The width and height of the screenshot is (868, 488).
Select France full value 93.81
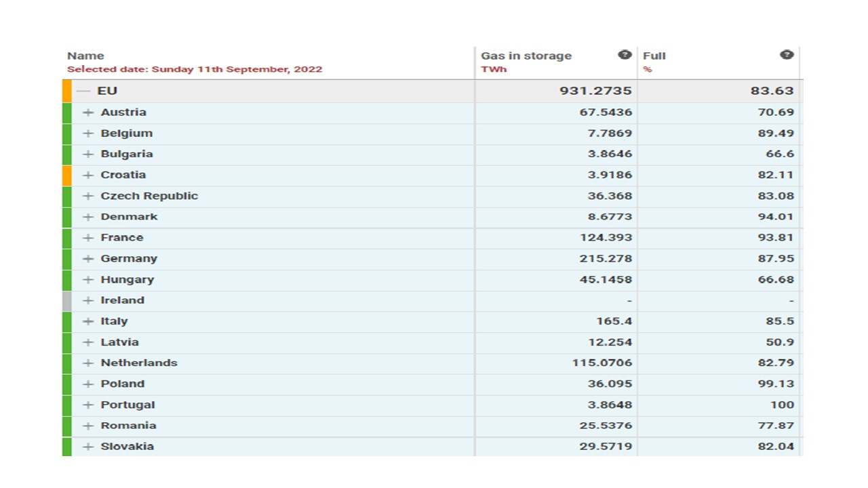click(776, 238)
